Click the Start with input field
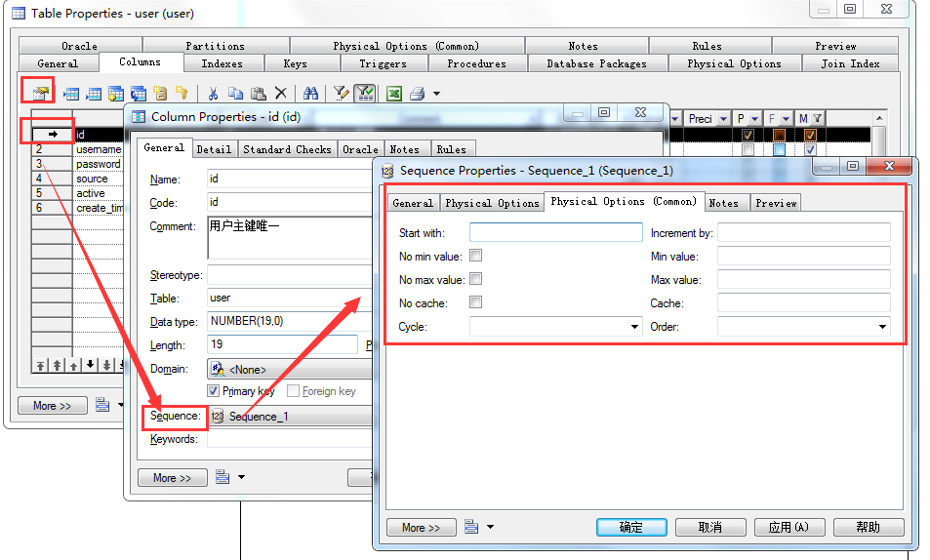 tap(555, 232)
